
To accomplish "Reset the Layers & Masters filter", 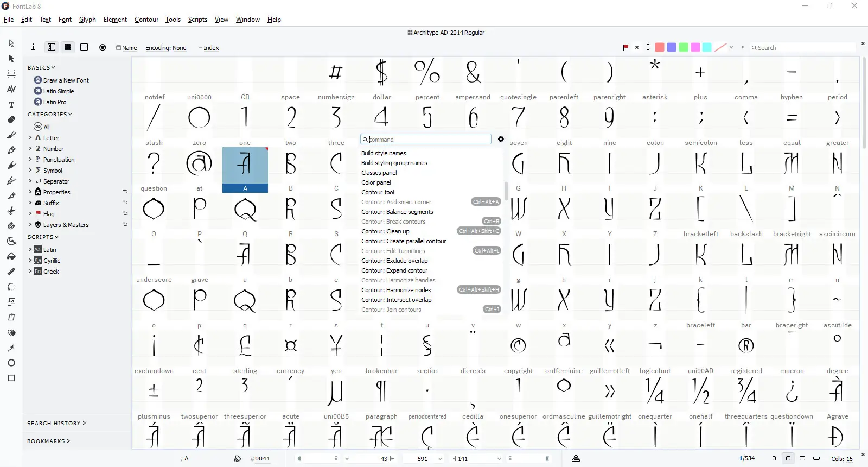I will coord(125,224).
